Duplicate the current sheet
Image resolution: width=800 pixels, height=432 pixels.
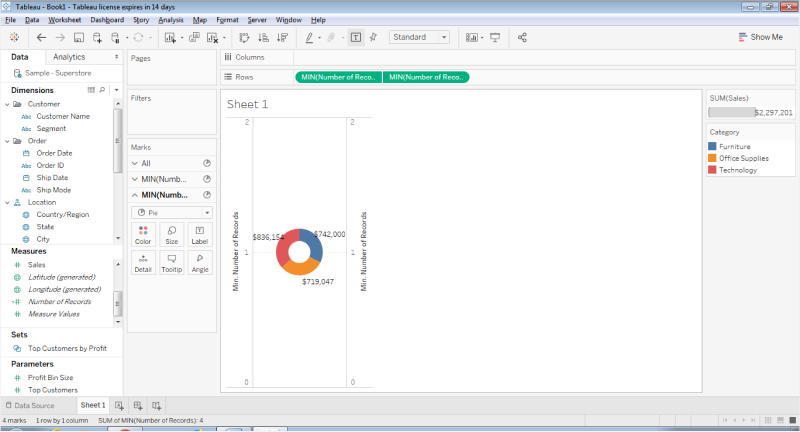point(194,37)
